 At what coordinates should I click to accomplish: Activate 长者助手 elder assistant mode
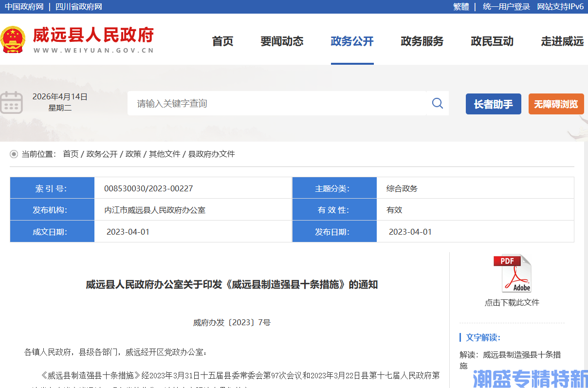point(493,104)
